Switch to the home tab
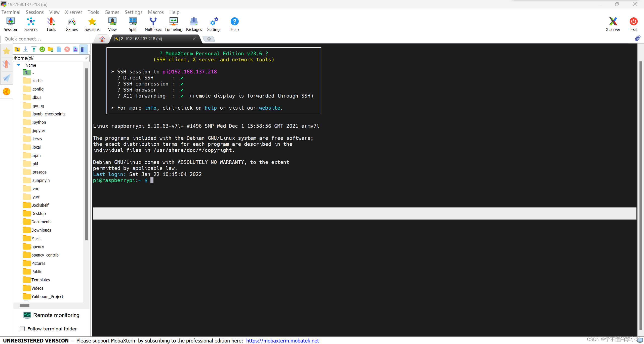 click(102, 39)
